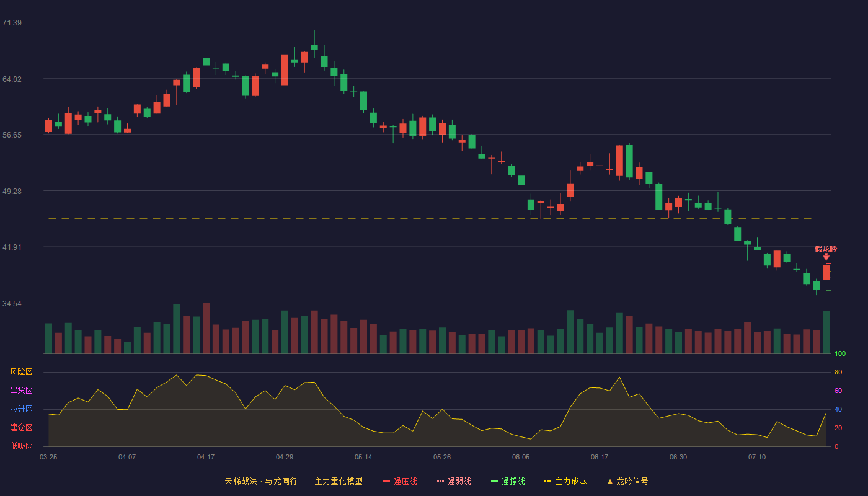Select the 低吸区 zone label

click(21, 446)
